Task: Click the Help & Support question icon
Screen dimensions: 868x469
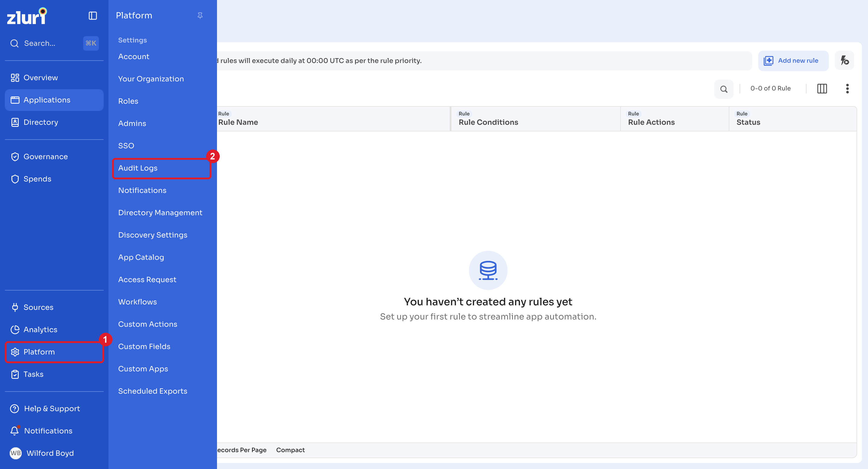Action: click(14, 408)
